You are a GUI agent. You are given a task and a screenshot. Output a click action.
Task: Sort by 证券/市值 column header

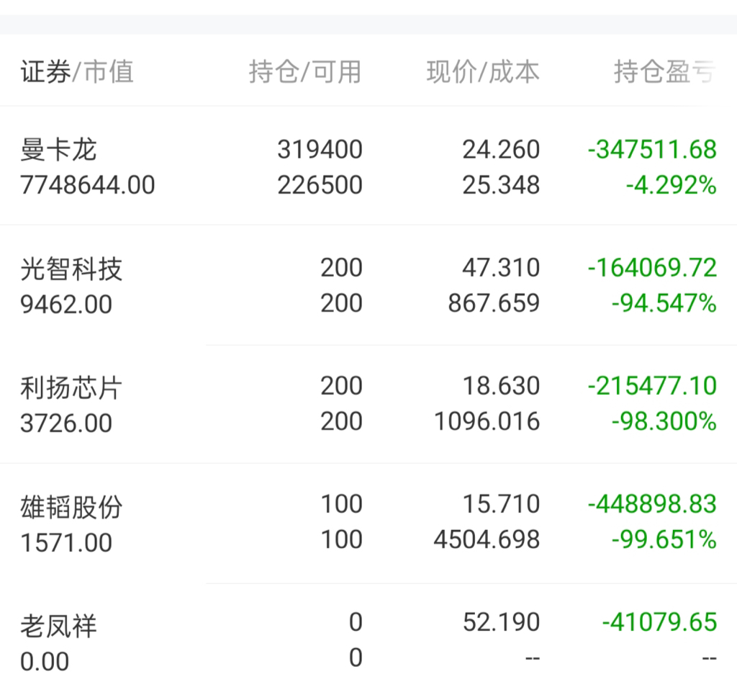coord(77,72)
